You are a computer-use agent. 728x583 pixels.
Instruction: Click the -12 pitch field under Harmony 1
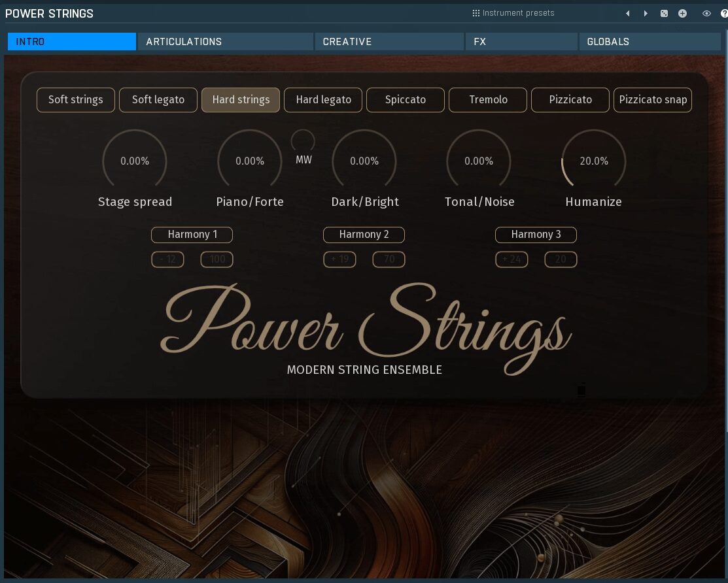168,259
